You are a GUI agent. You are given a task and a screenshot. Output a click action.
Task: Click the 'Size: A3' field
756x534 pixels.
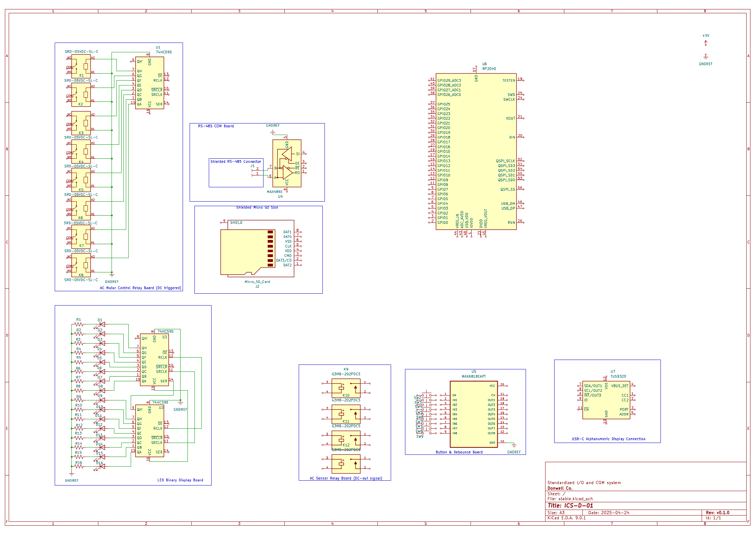point(556,513)
